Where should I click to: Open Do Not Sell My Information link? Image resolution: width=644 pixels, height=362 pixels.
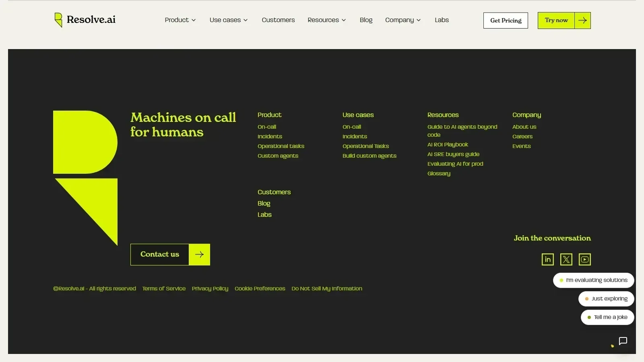point(327,289)
